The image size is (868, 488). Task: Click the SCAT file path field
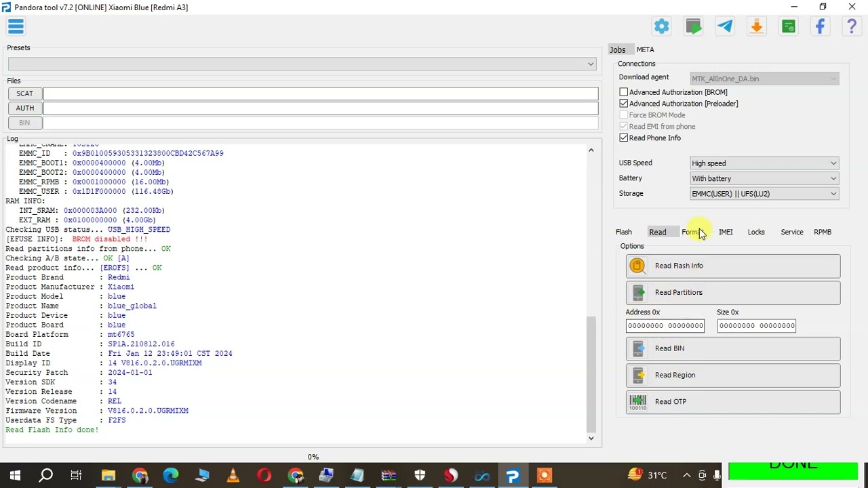(321, 94)
